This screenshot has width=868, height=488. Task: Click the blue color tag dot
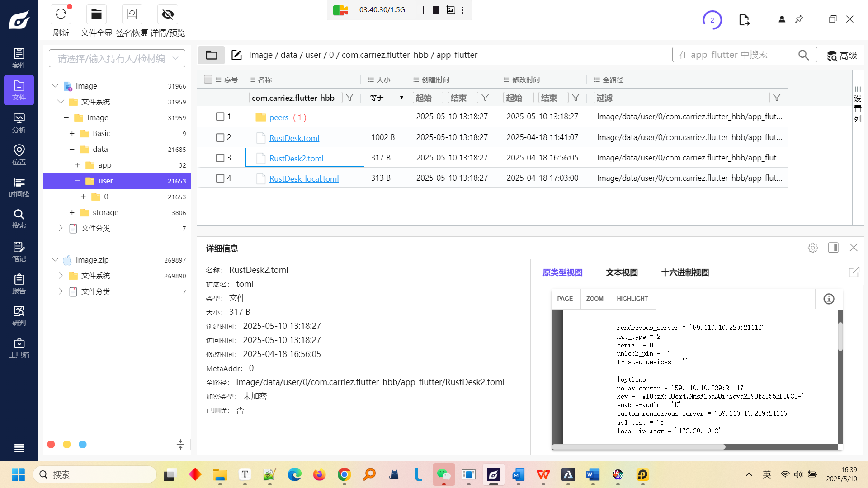(x=83, y=445)
